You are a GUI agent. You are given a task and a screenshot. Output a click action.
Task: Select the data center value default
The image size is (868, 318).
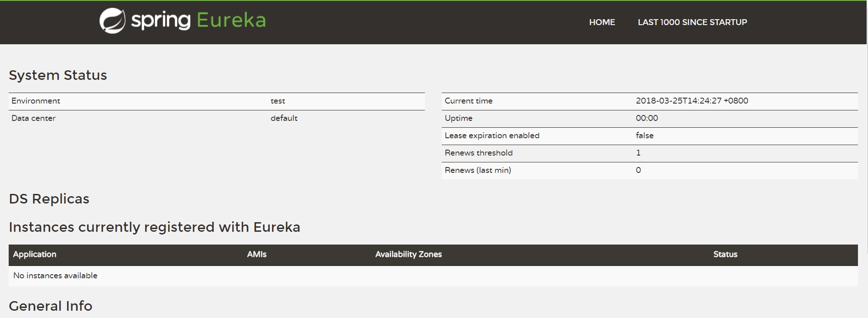coord(284,118)
